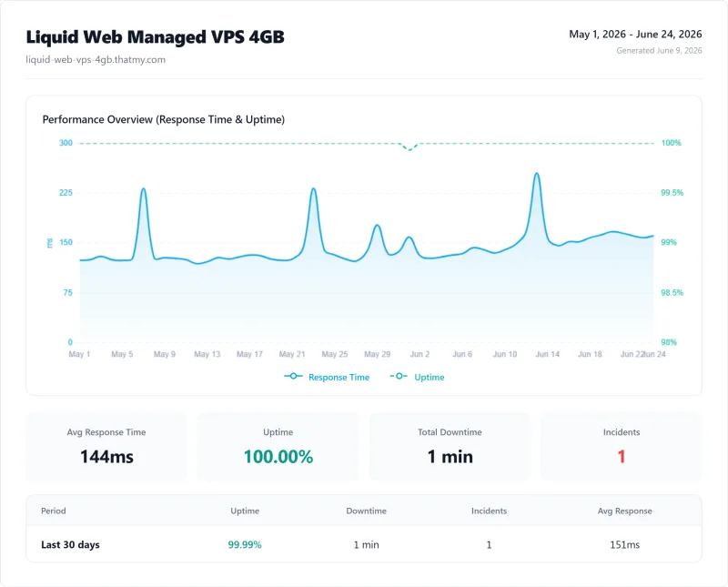Viewport: 728px width, 587px height.
Task: Click the Jun 10 date axis label
Action: pyautogui.click(x=505, y=354)
